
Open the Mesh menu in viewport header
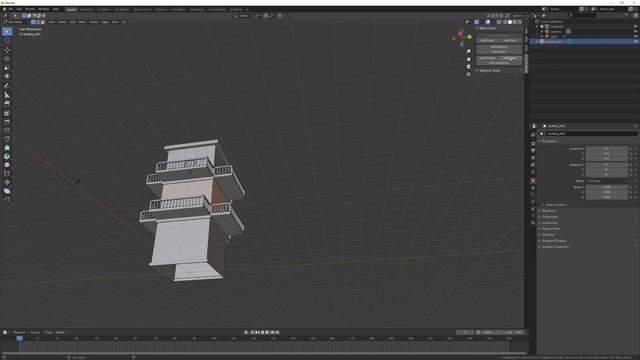coord(82,22)
